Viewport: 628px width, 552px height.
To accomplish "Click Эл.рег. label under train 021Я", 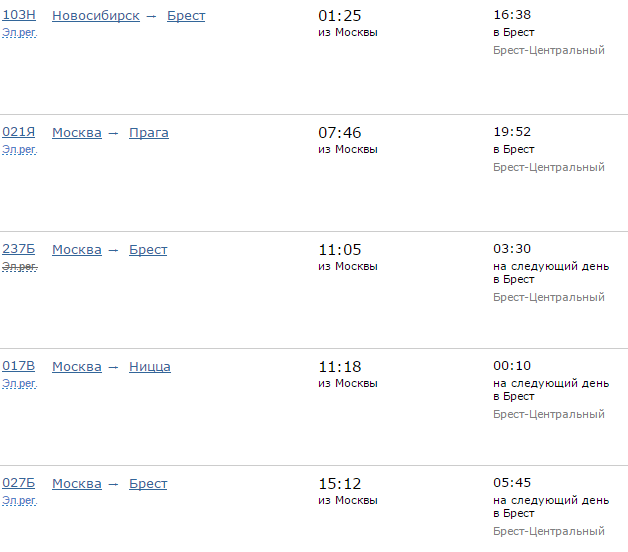I will coord(19,150).
